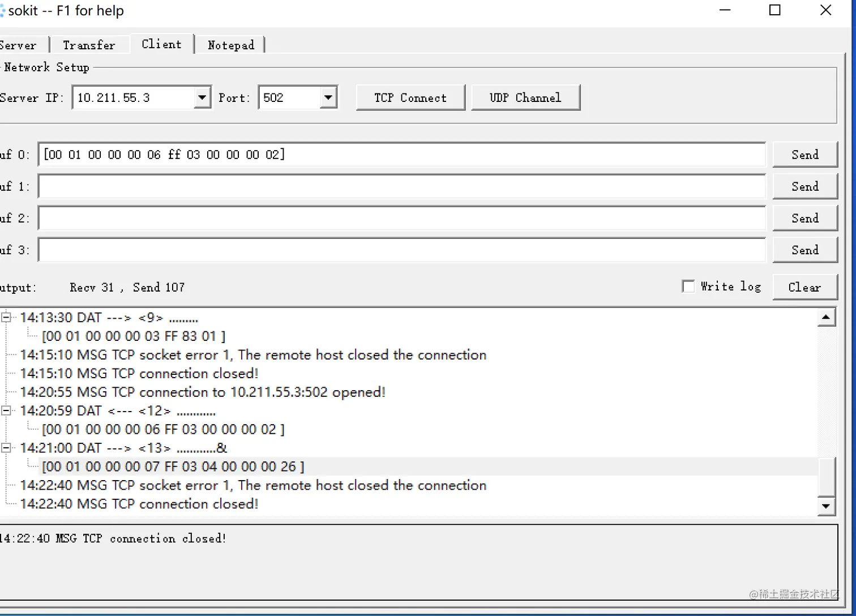Screen dimensions: 856x616
Task: Open the Notepad tab
Action: point(231,45)
